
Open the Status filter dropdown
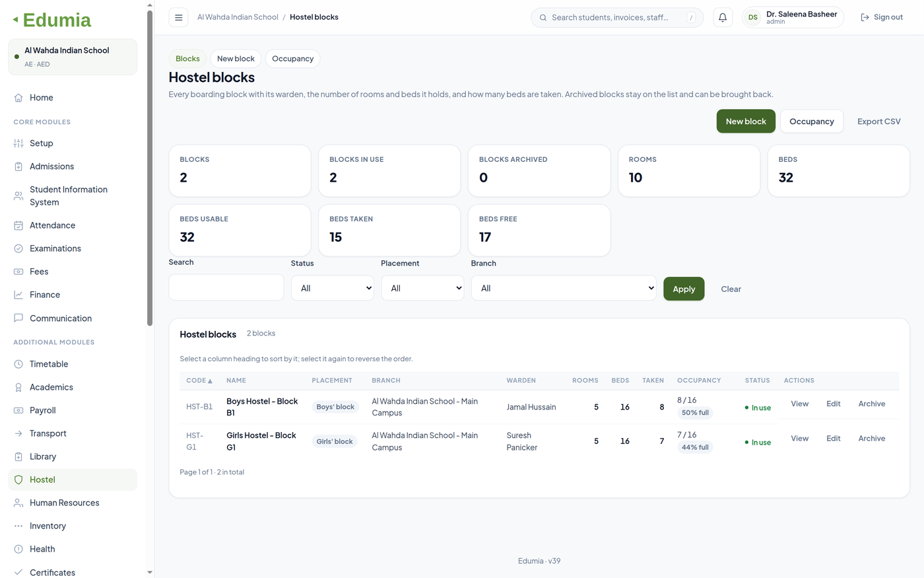tap(333, 288)
